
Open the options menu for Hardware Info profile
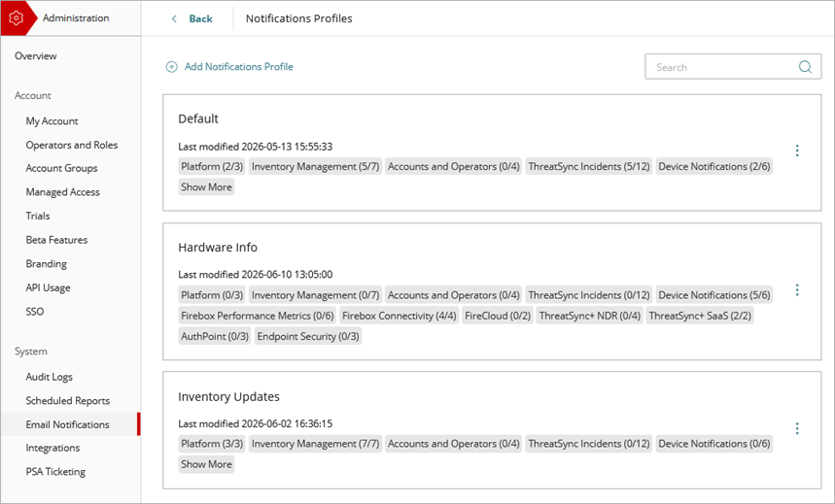tap(797, 290)
